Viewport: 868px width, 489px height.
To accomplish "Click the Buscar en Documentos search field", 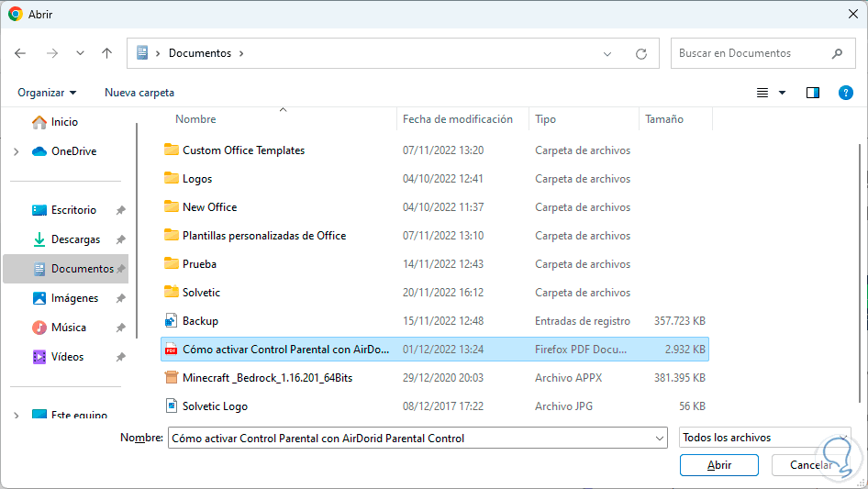I will click(x=752, y=53).
